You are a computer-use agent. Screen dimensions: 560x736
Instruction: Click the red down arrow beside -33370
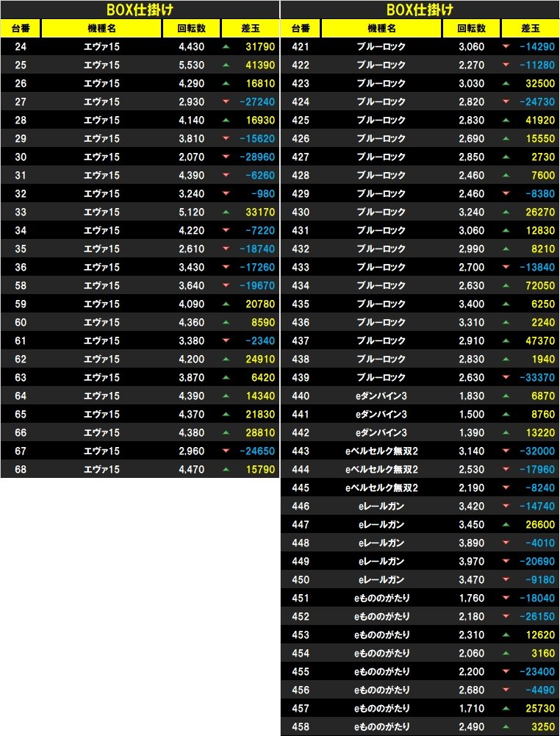pyautogui.click(x=506, y=378)
